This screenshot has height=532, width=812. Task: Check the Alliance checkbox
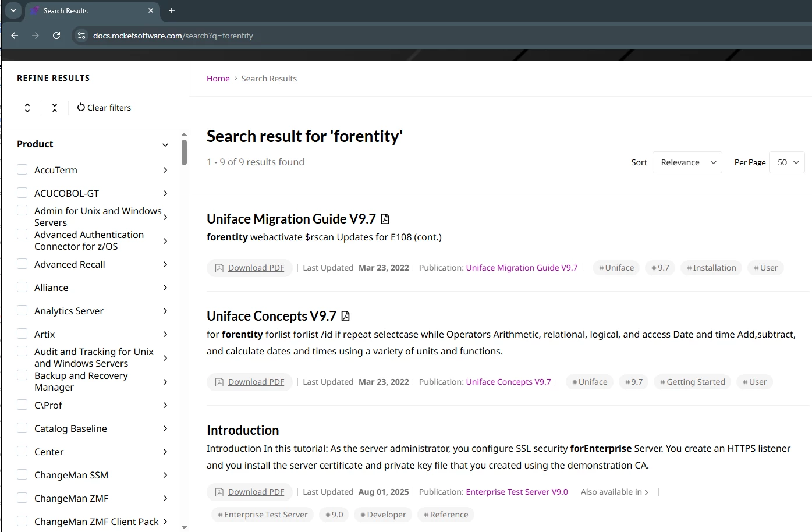[22, 287]
